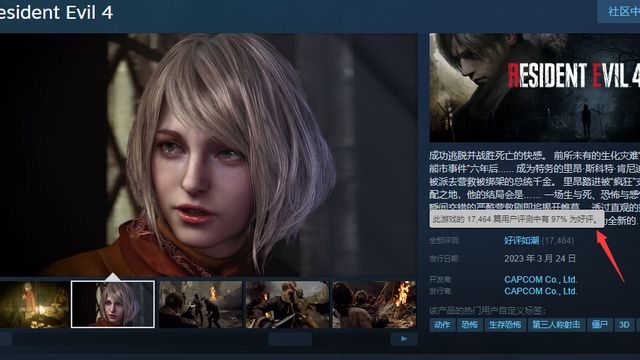This screenshot has width=640, height=360.
Task: Click the left arrow of the screenshot strip
Action: (5, 339)
